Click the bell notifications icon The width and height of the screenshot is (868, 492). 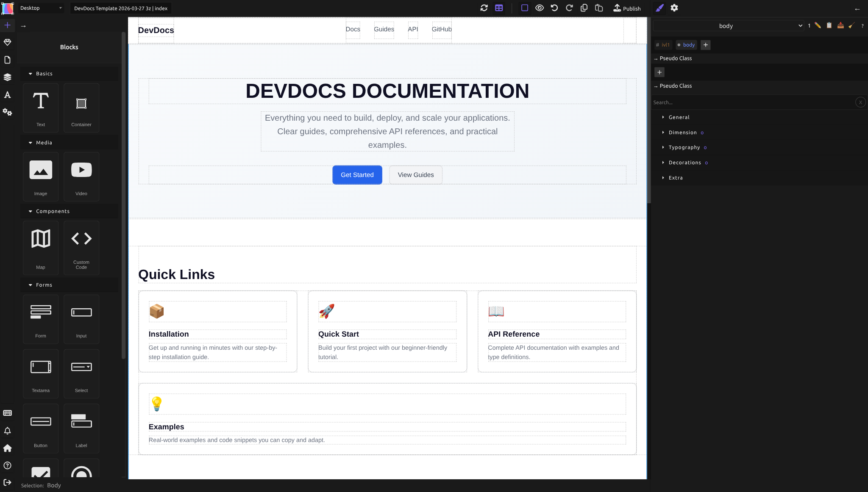(x=8, y=431)
